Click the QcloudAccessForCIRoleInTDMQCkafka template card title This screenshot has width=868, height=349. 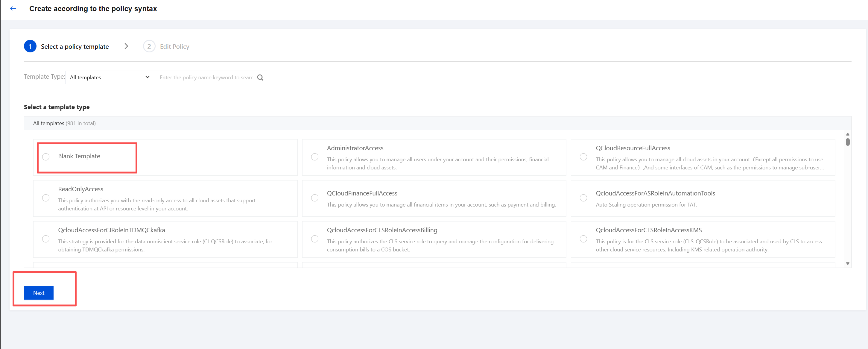tap(112, 230)
